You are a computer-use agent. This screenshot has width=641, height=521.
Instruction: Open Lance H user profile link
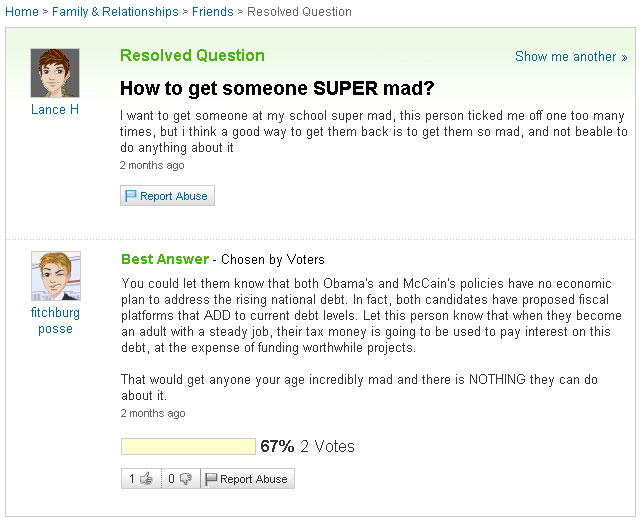55,110
